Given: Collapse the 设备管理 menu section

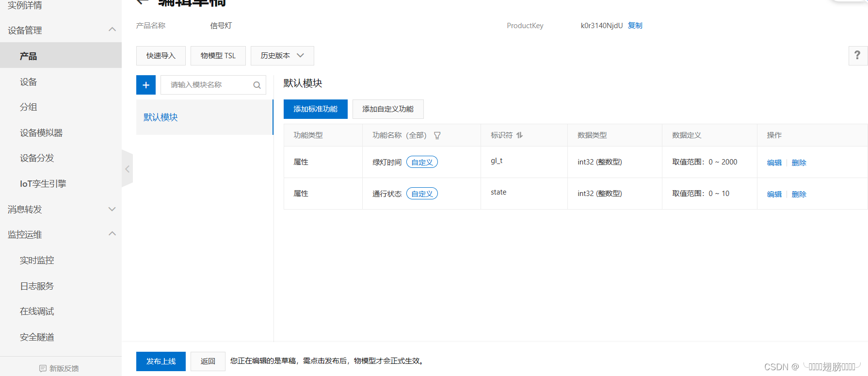Looking at the screenshot, I should point(112,30).
